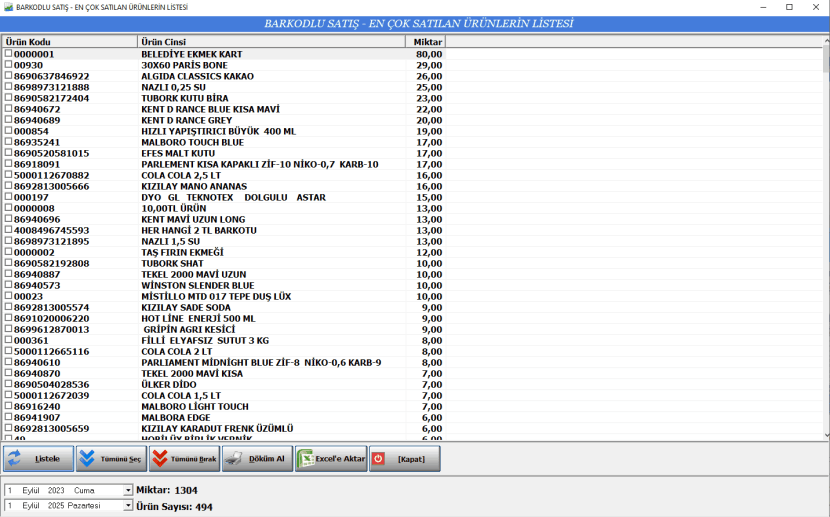Screen dimensions: 830x517
Task: Select the NAZLI 1,5 SU row
Action: [223, 241]
